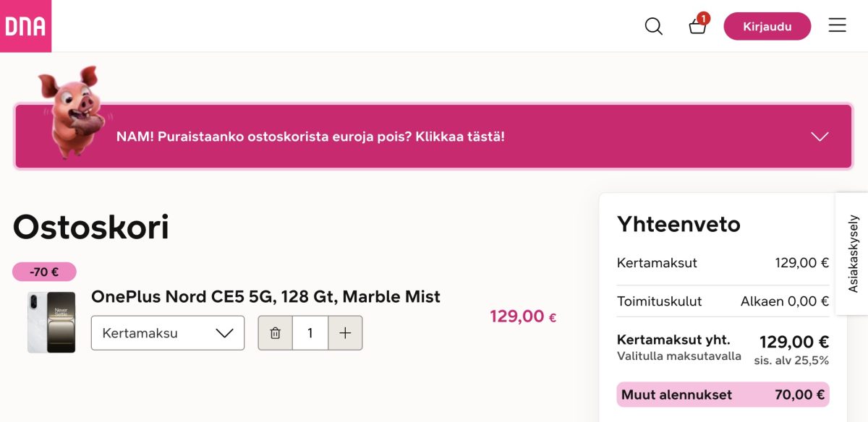Click the quantity input field
This screenshot has width=868, height=422.
click(310, 332)
